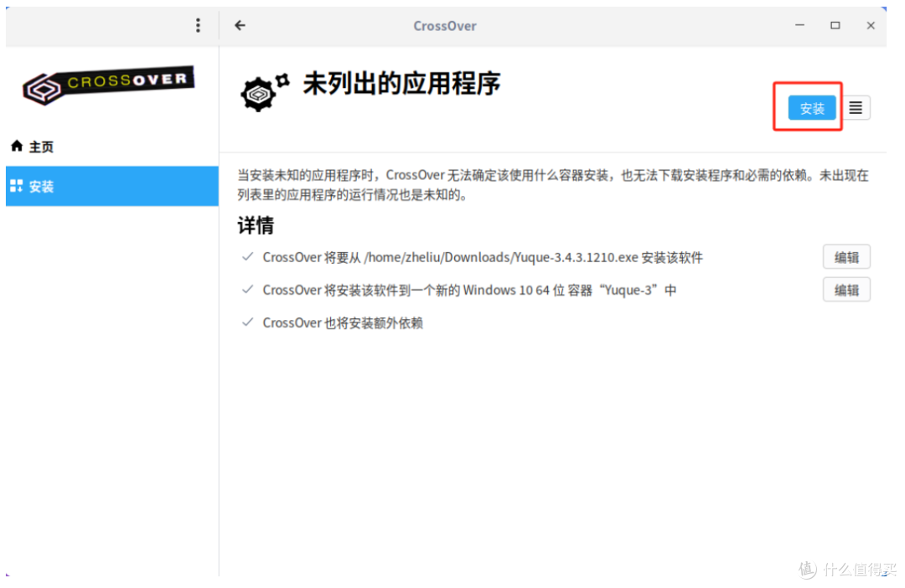
Task: Toggle the checkmark for the 额外依赖 entry
Action: [246, 322]
